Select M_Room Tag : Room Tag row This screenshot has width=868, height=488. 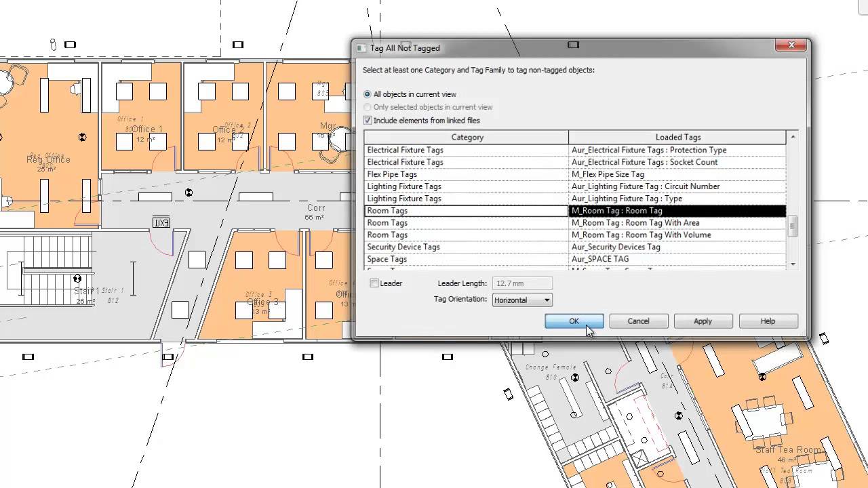pyautogui.click(x=575, y=211)
